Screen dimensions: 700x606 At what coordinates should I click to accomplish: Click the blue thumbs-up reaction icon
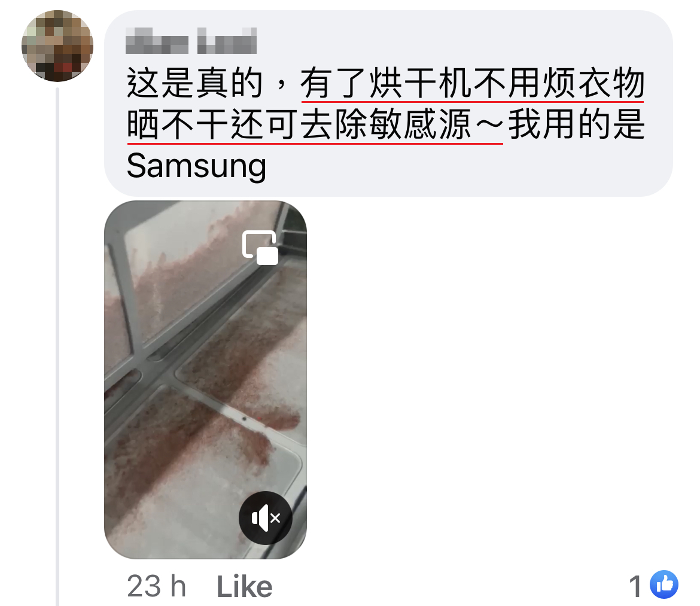click(x=664, y=584)
